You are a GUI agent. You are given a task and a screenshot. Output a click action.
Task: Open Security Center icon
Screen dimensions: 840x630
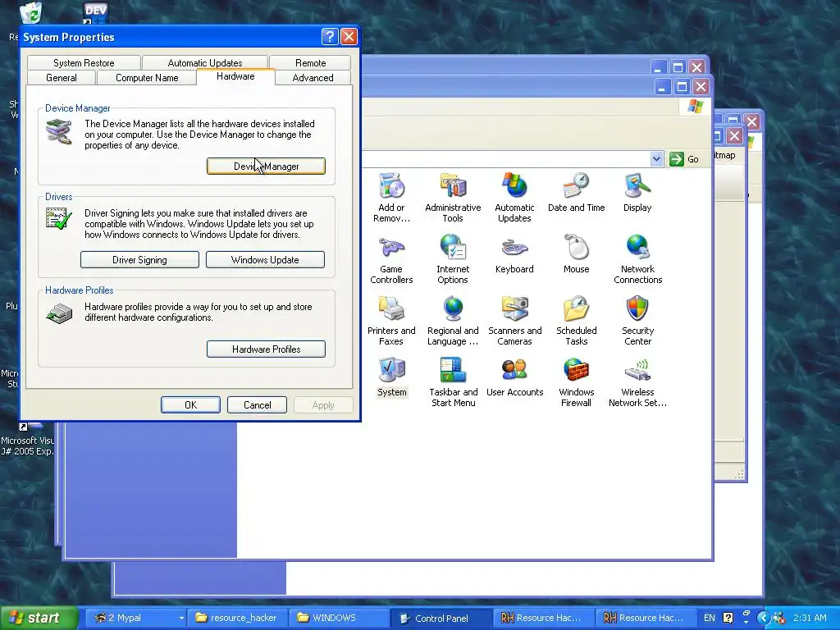(637, 320)
